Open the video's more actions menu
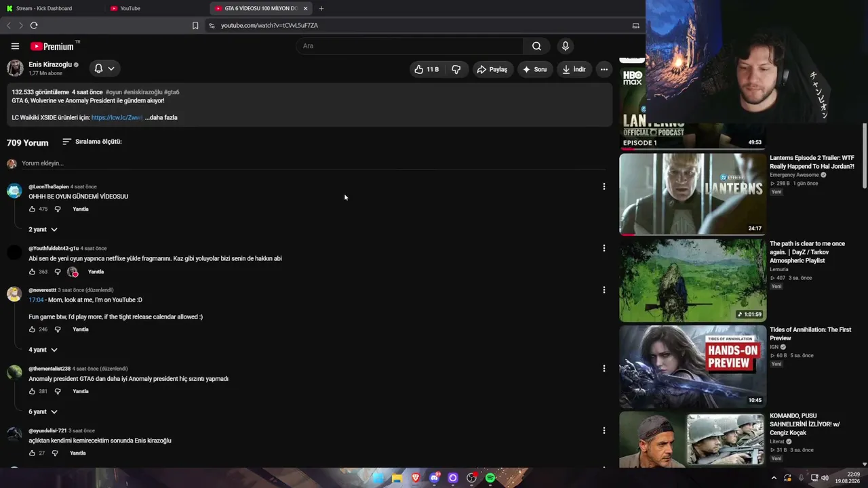The height and width of the screenshot is (488, 868). coord(604,69)
